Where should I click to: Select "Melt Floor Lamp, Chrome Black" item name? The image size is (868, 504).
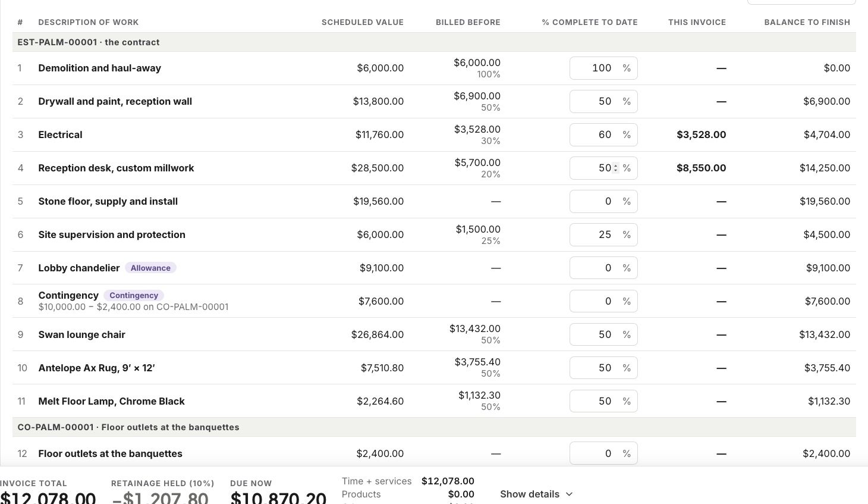112,401
